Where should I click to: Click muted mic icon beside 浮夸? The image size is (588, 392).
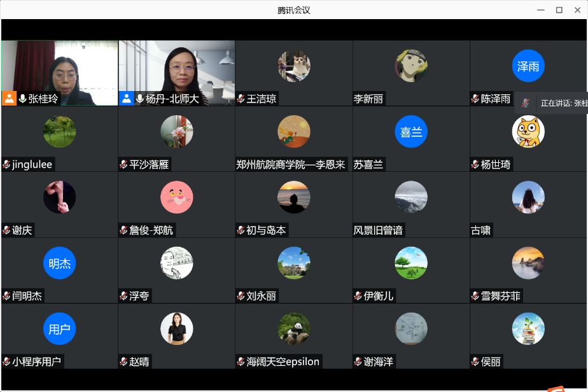click(123, 296)
